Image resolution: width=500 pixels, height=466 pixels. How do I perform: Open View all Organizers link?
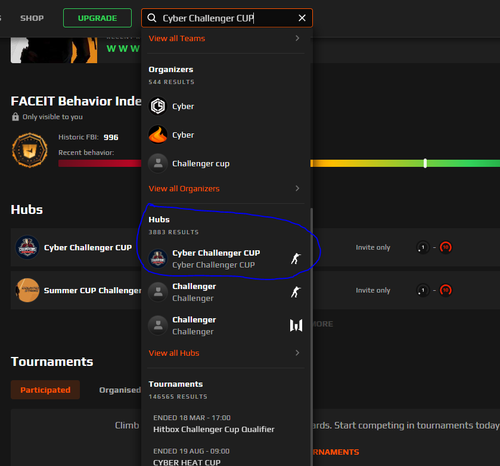tap(184, 189)
